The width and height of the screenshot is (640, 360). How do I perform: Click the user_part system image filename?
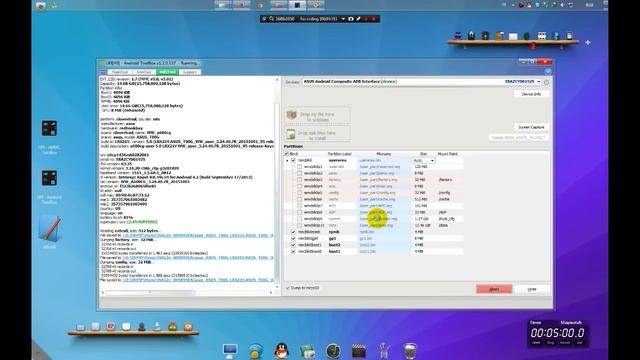378,219
